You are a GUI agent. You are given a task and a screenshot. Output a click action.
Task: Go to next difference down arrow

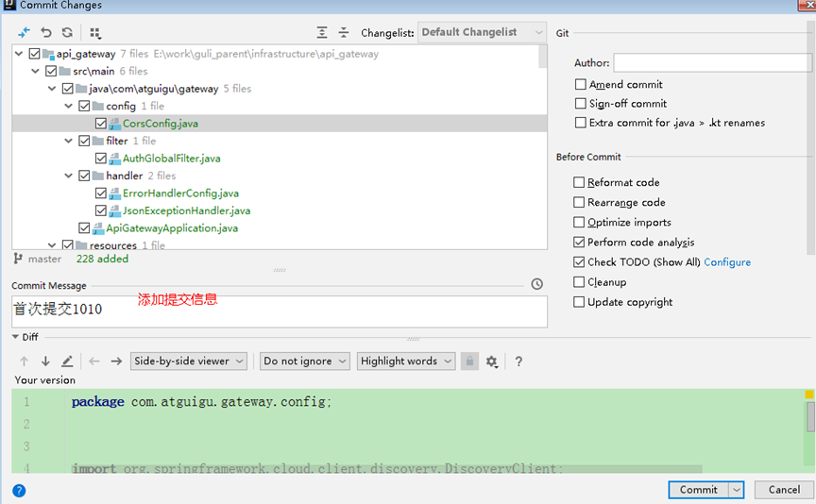click(45, 361)
